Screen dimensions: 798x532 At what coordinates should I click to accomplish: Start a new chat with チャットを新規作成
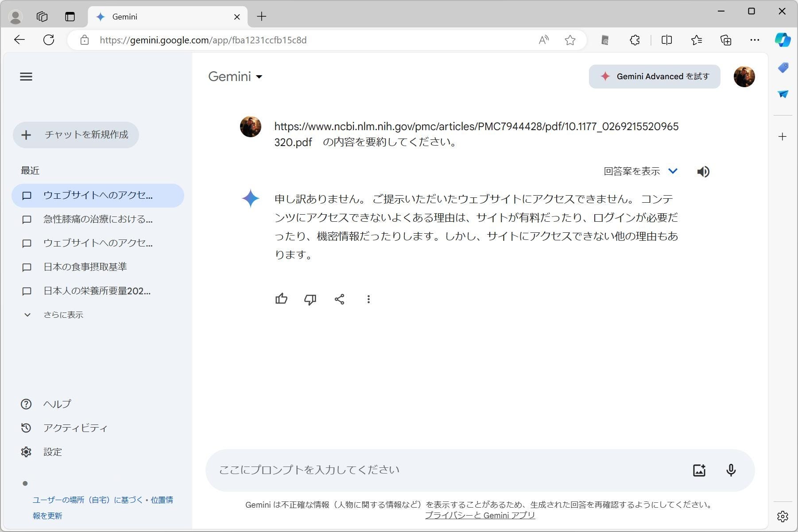point(76,135)
